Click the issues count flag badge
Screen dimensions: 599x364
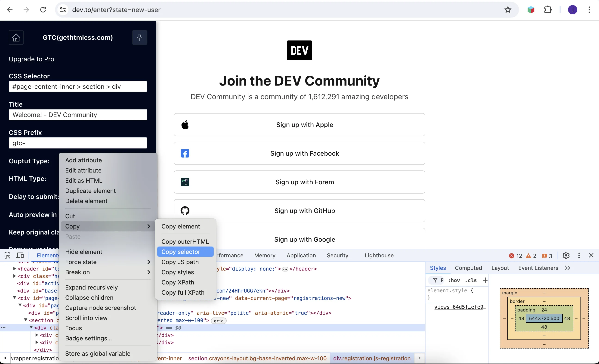tap(547, 256)
